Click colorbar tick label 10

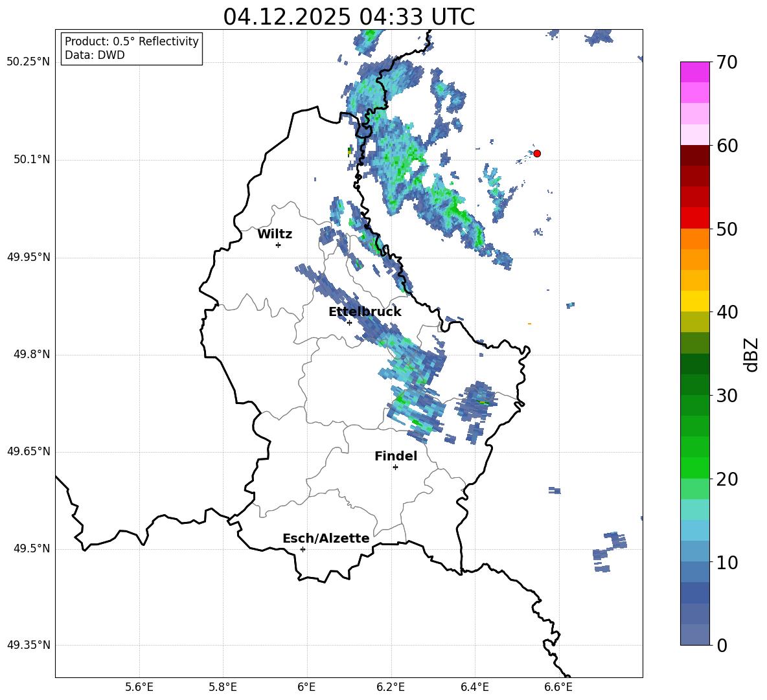click(727, 562)
